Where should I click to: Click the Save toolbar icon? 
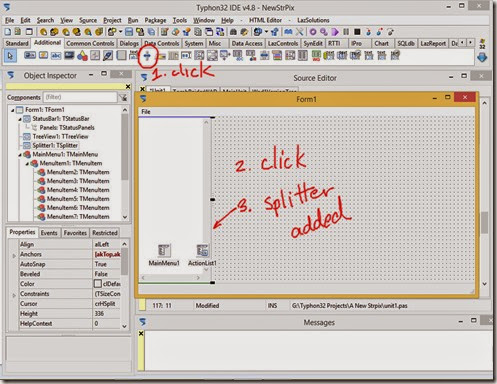pyautogui.click(x=129, y=32)
